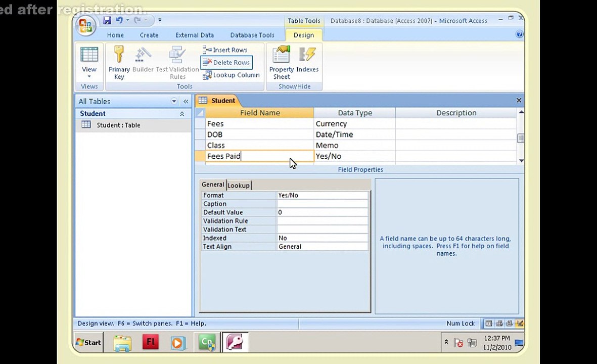The height and width of the screenshot is (364, 597).
Task: Close the Student table design tab
Action: pos(519,101)
